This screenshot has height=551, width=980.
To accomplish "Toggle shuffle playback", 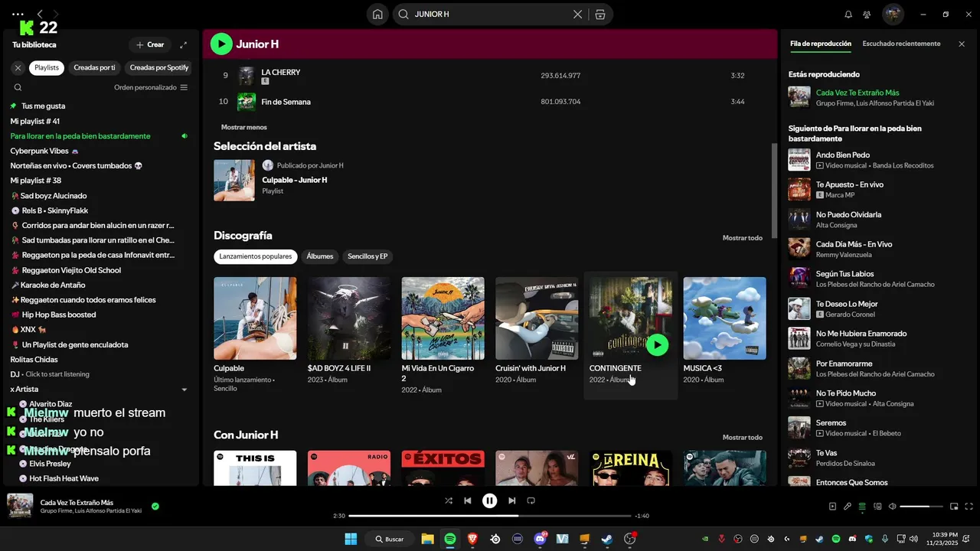I will 449,500.
